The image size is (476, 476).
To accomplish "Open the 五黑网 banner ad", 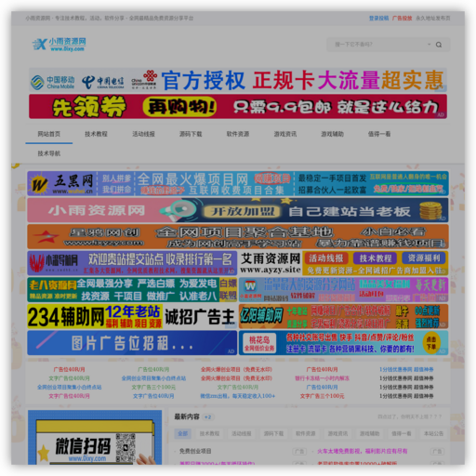I will tap(238, 183).
